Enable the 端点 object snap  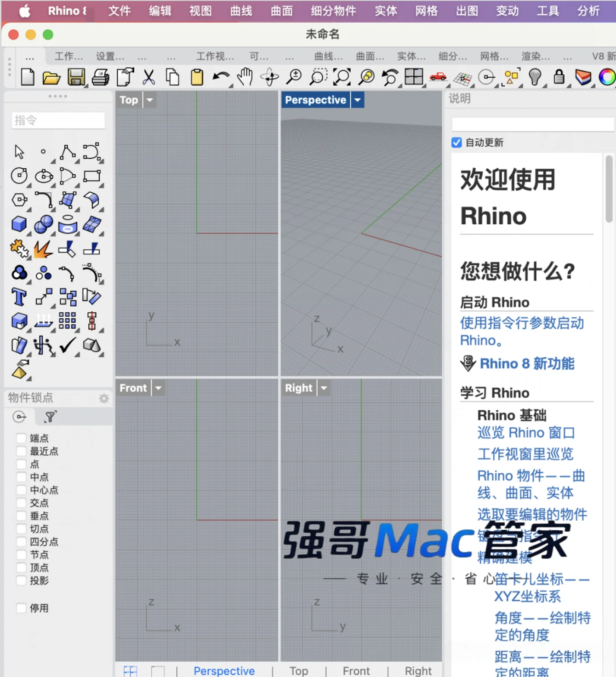point(21,438)
